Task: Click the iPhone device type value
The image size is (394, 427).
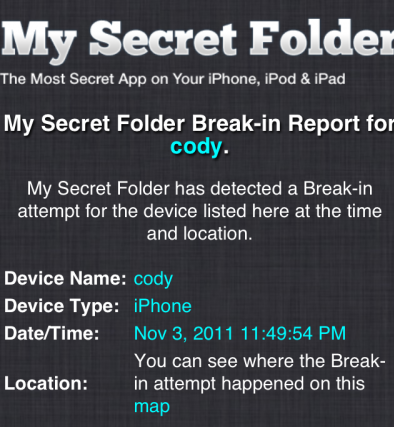Action: (163, 306)
